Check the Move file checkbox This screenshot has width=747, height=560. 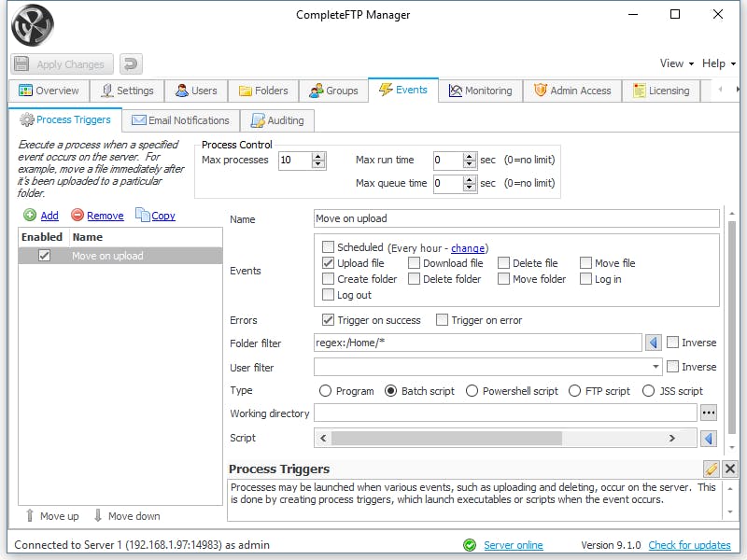585,263
